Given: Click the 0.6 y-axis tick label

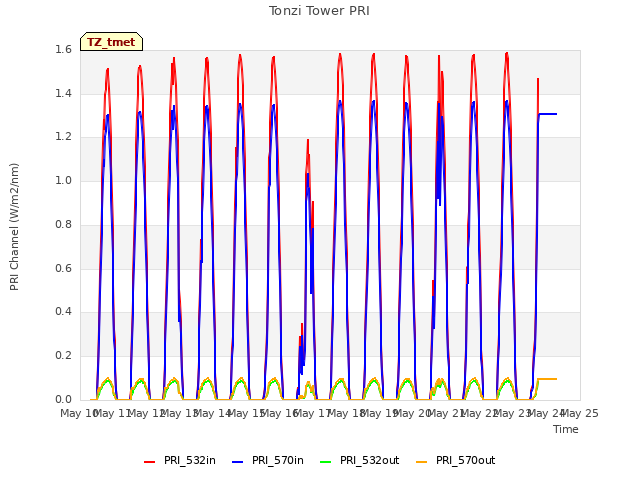Looking at the screenshot, I should tap(63, 268).
